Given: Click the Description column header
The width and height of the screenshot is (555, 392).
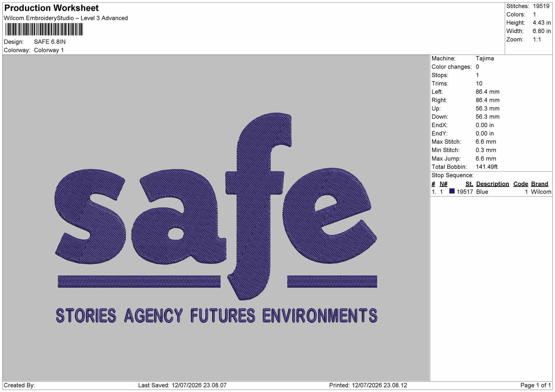Looking at the screenshot, I should click(492, 184).
